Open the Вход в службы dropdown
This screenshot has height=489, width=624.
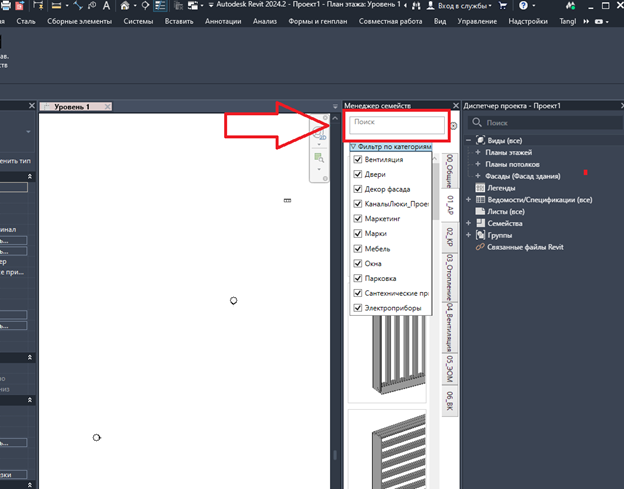pyautogui.click(x=458, y=6)
